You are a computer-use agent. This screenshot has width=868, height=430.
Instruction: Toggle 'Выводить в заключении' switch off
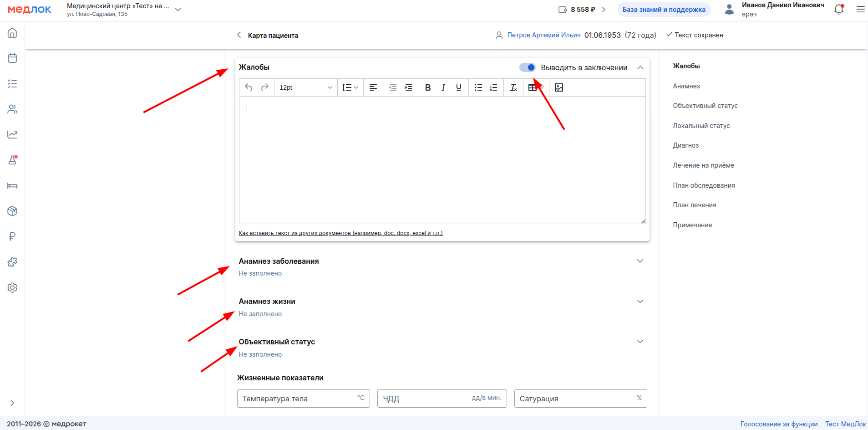(528, 67)
